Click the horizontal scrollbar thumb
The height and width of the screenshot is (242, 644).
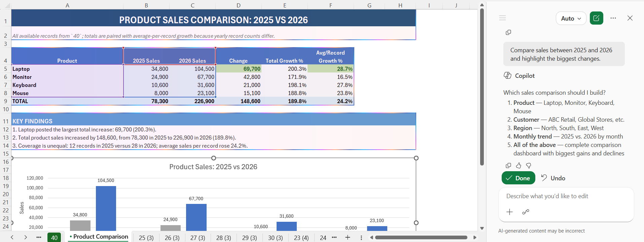(x=421, y=238)
